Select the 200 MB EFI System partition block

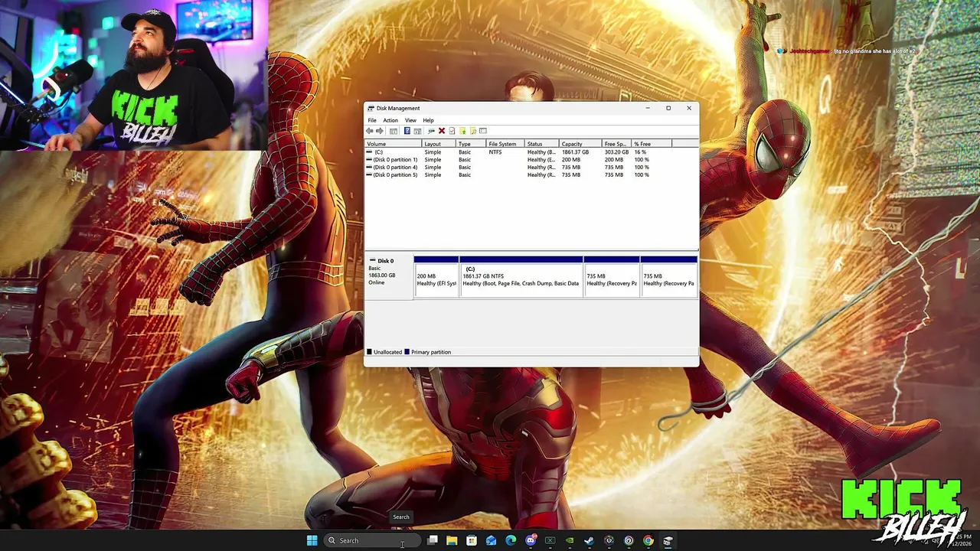[436, 277]
